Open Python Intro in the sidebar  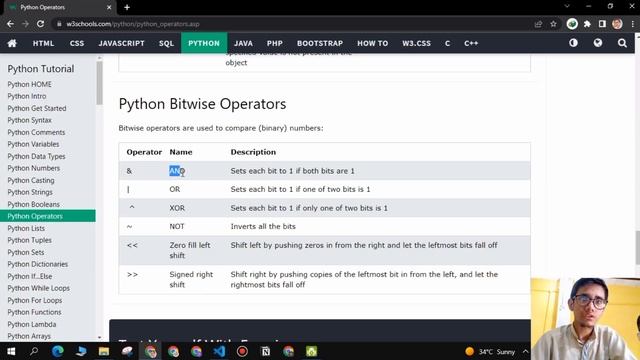27,96
